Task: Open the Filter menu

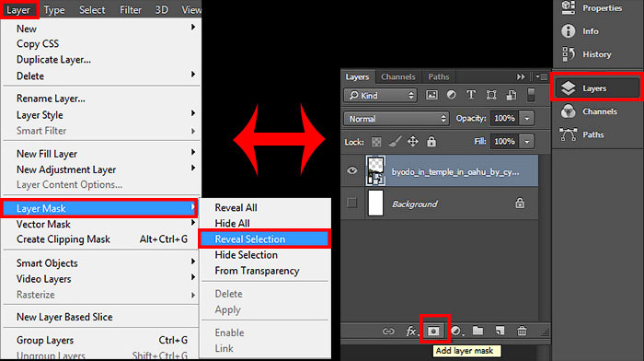Action: pos(131,10)
